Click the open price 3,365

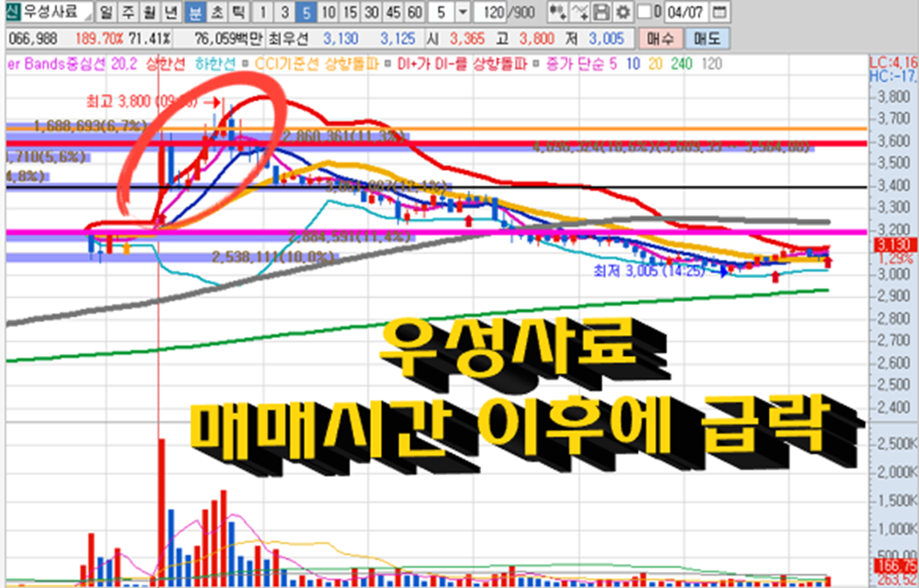[467, 39]
